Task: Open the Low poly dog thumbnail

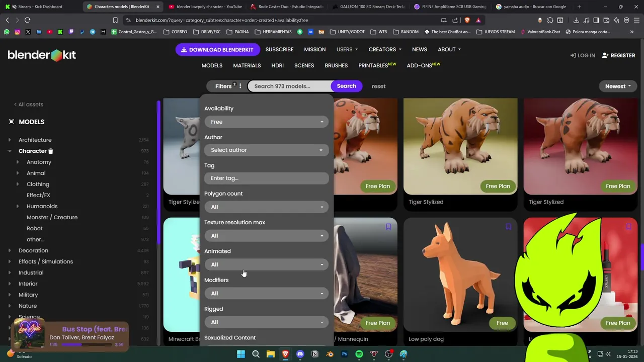Action: coord(460,275)
